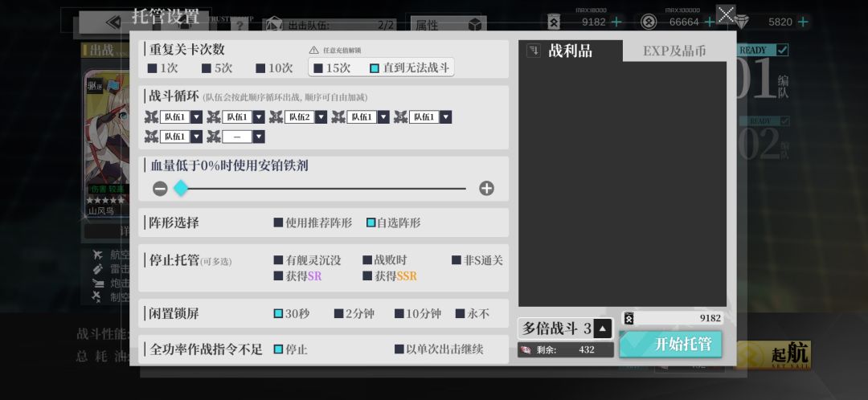Click the warning icon by 任意充值解锁
868x400 pixels.
point(314,51)
